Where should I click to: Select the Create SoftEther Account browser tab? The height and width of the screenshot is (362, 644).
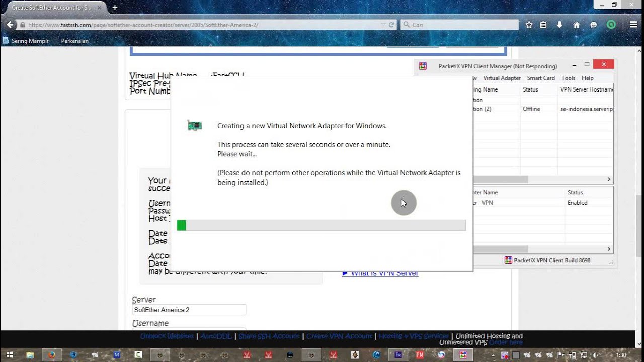pos(55,8)
